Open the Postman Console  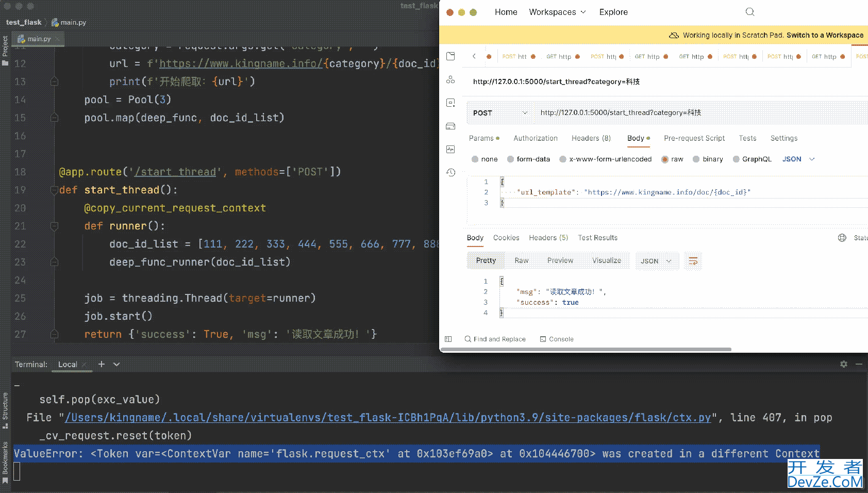pyautogui.click(x=557, y=339)
